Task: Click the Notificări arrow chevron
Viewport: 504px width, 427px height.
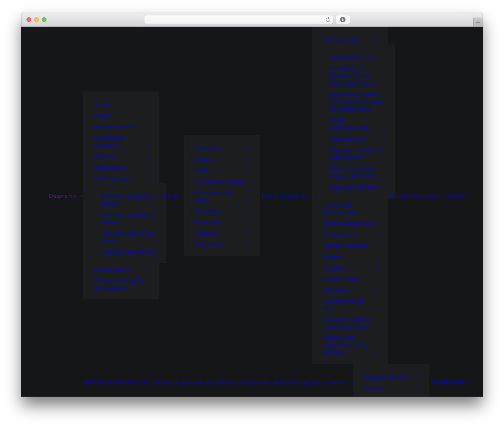Action: tap(249, 233)
